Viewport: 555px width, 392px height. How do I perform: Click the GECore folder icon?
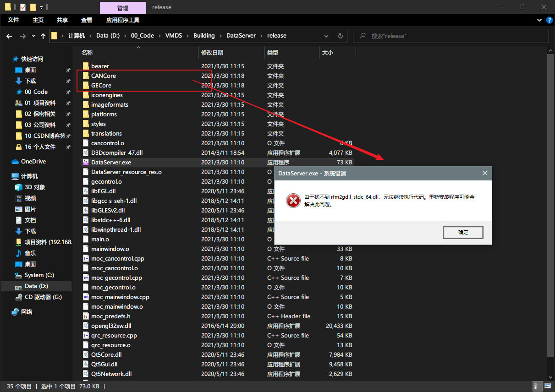(86, 85)
